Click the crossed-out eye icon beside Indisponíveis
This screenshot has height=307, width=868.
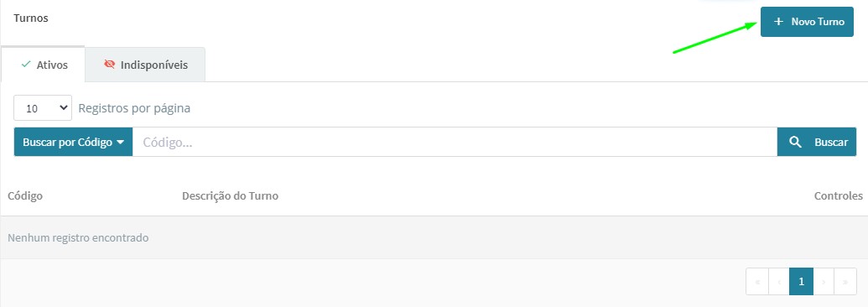pos(109,65)
